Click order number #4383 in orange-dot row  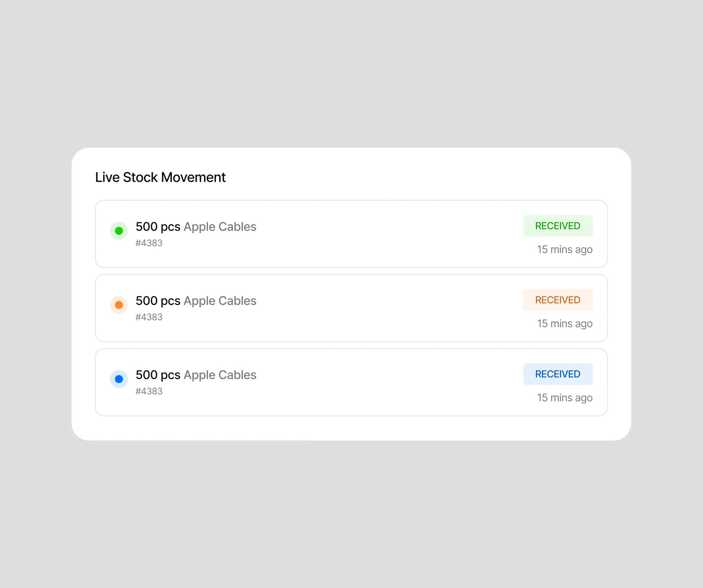[x=149, y=317]
